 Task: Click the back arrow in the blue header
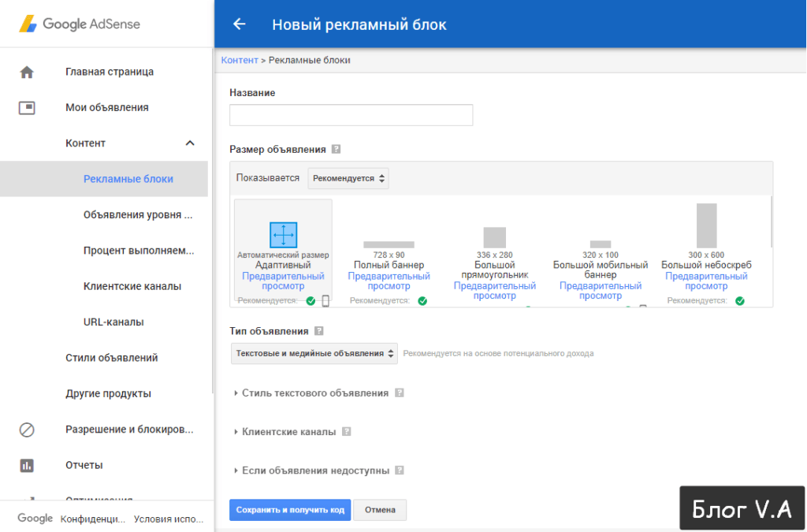pyautogui.click(x=240, y=24)
